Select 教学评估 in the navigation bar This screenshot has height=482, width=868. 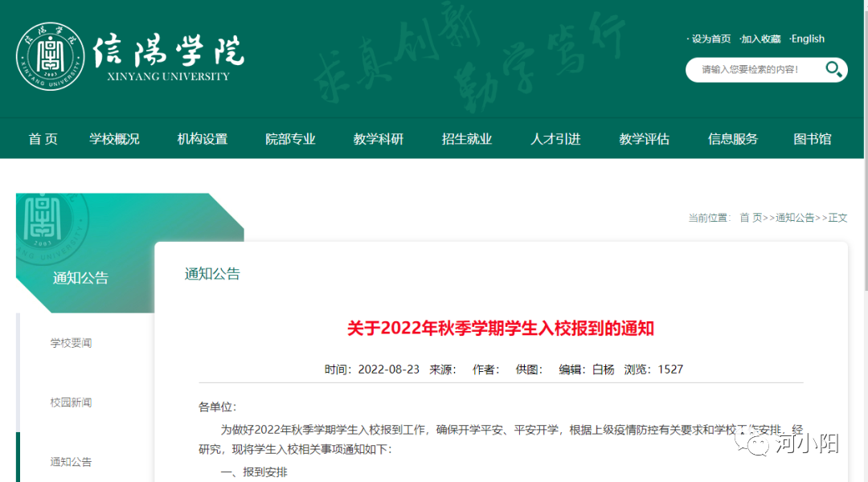click(x=644, y=139)
